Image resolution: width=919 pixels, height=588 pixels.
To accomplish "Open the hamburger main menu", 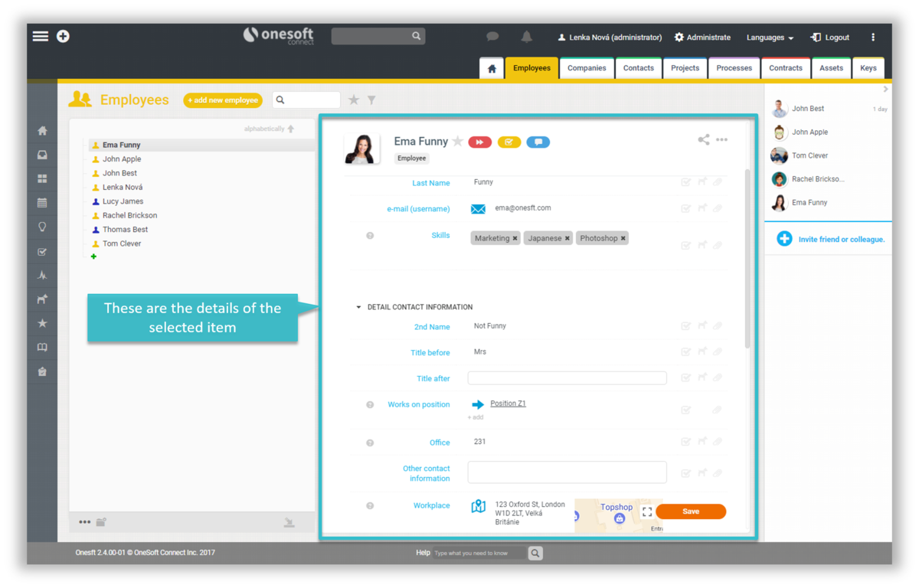I will point(40,37).
